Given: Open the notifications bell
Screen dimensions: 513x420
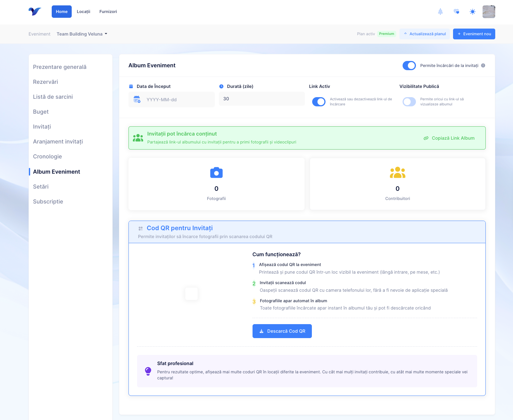Looking at the screenshot, I should pyautogui.click(x=440, y=12).
